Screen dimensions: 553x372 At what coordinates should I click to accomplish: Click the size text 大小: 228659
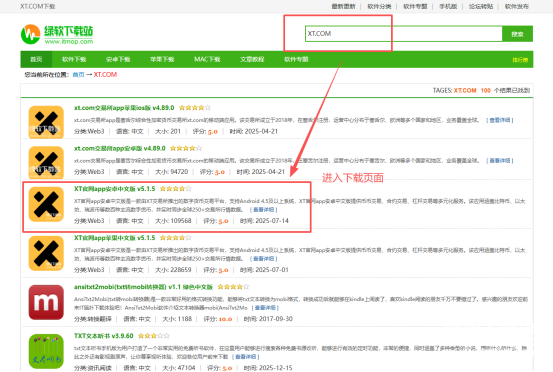tap(173, 270)
